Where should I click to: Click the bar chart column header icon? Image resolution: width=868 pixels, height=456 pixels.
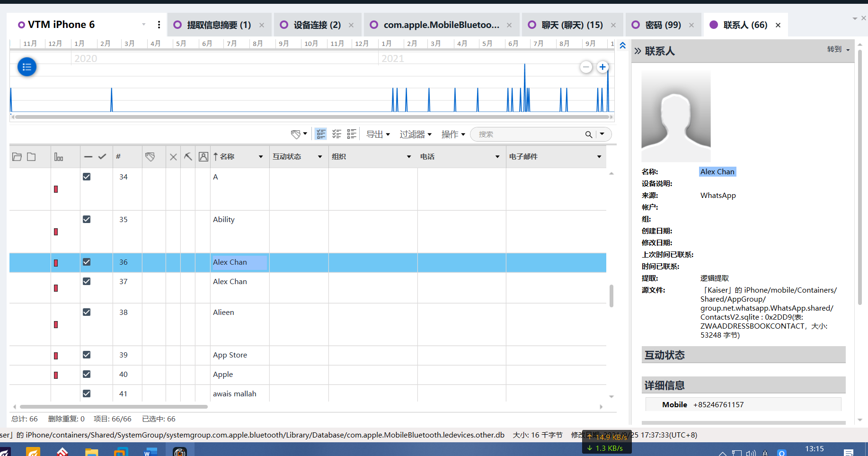click(59, 157)
